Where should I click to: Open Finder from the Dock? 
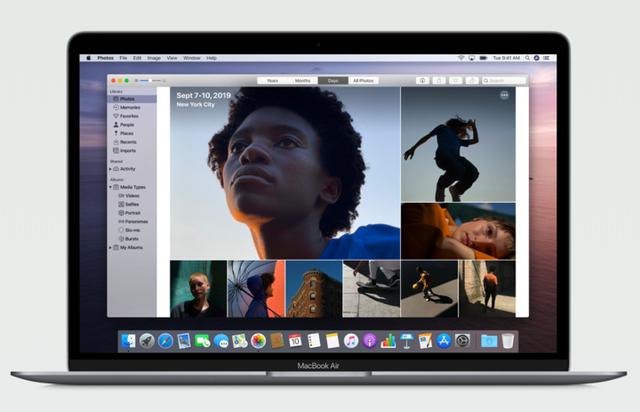click(x=128, y=341)
